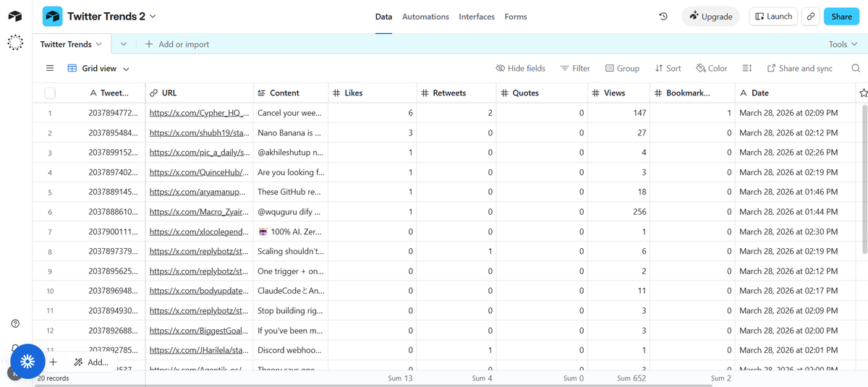Open the Airtable home logo
This screenshot has width=868, height=387.
[15, 16]
